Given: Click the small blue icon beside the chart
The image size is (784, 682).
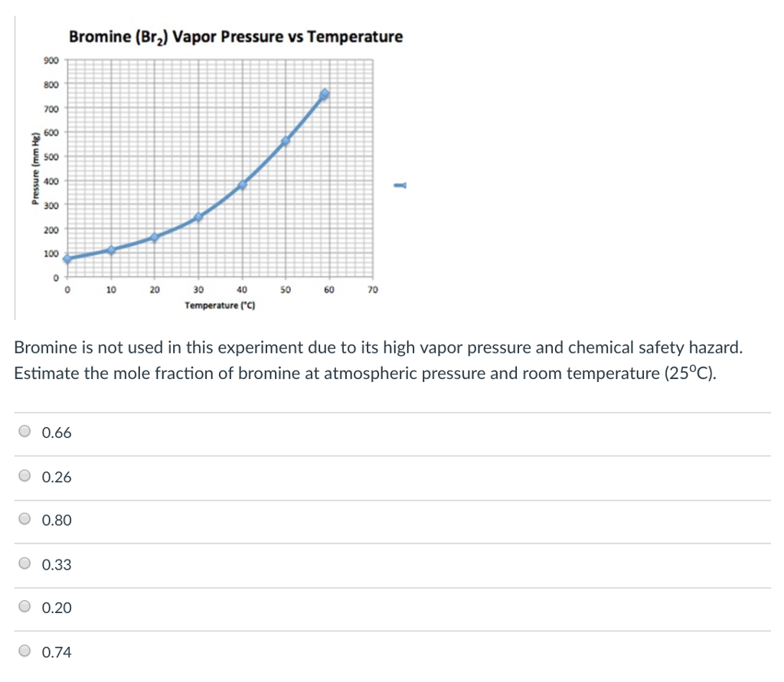Looking at the screenshot, I should tap(400, 184).
